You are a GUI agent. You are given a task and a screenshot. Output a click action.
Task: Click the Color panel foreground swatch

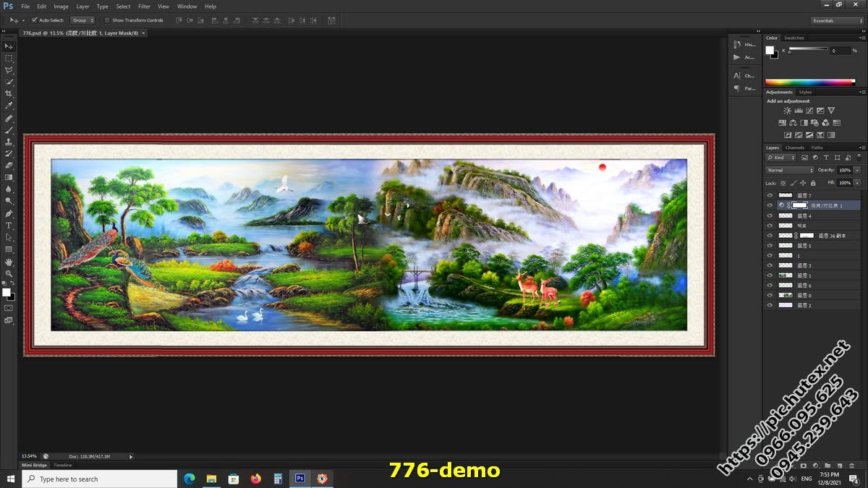coord(770,50)
